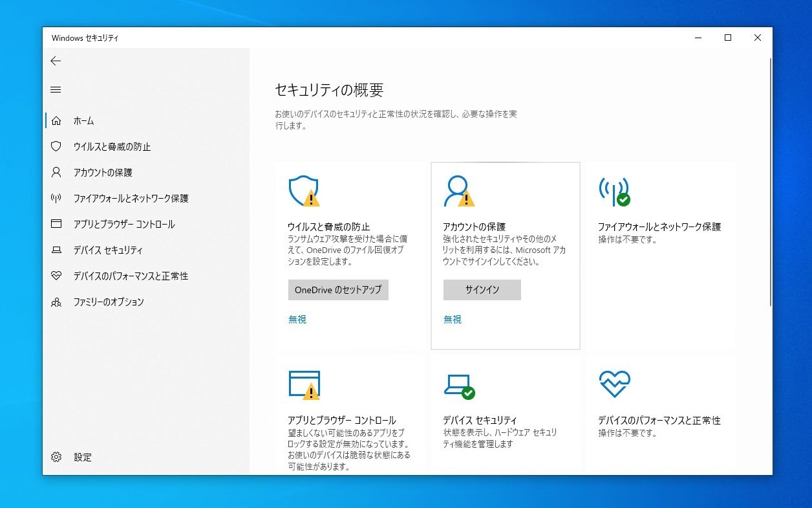The image size is (812, 508).
Task: Select デバイス セキュリティ in the sidebar
Action: [x=108, y=250]
